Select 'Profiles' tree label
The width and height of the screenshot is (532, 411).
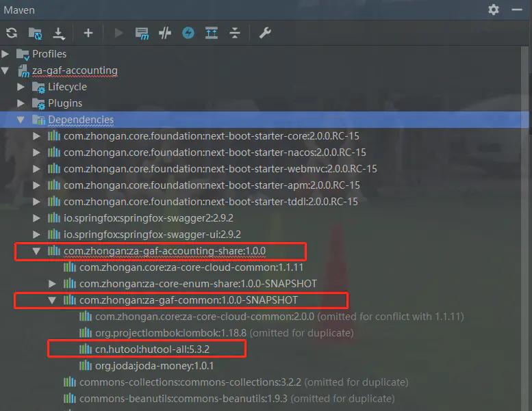49,54
